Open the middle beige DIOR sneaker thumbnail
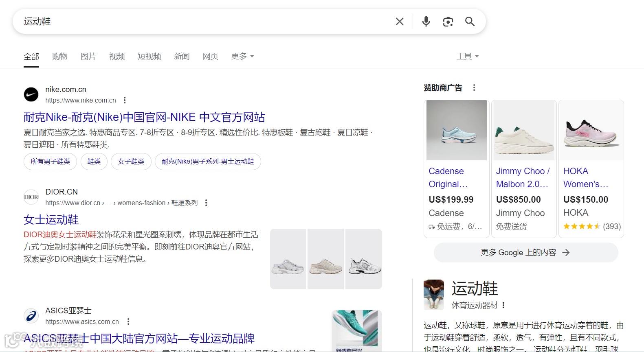Image resolution: width=644 pixels, height=352 pixels. [326, 259]
